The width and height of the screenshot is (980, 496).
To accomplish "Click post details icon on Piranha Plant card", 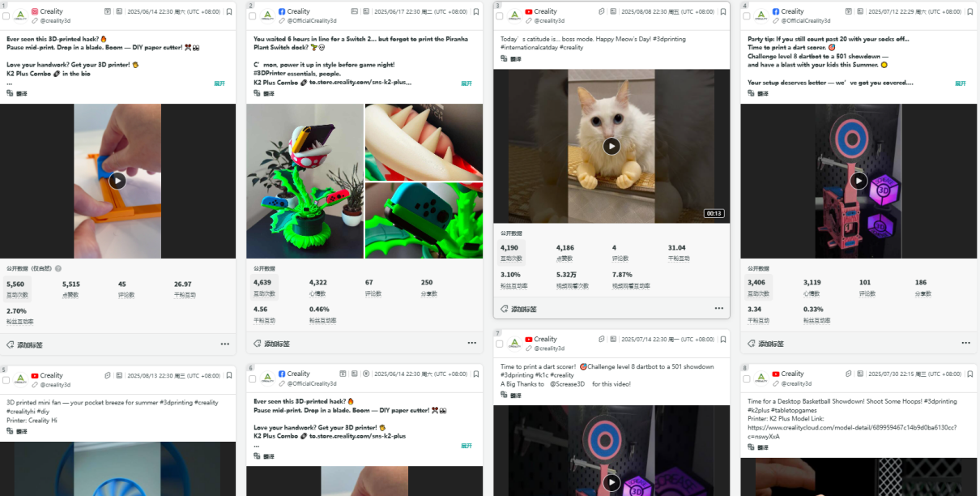I will (x=367, y=11).
